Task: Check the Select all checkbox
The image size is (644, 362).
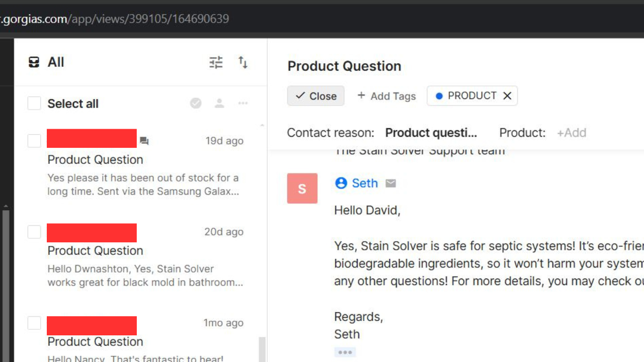Action: (34, 104)
